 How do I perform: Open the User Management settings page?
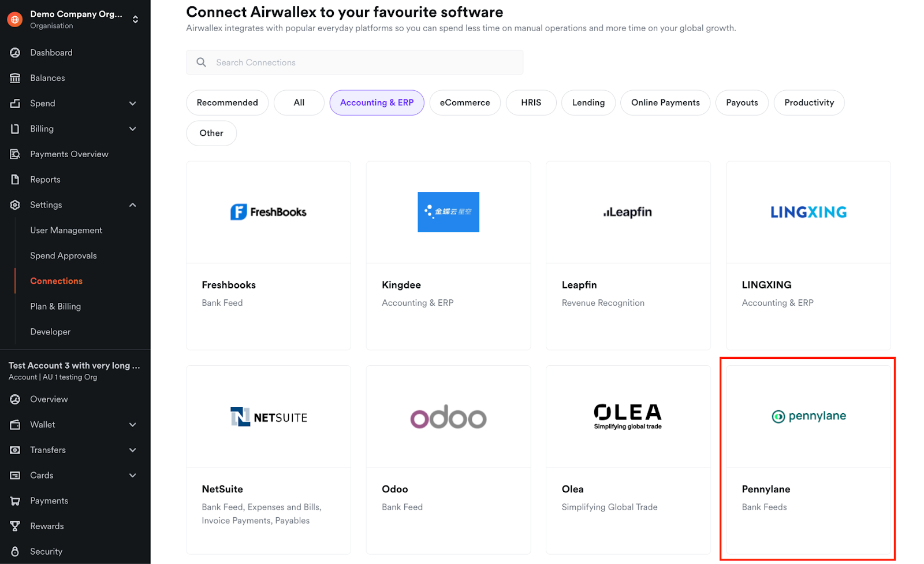(x=66, y=231)
